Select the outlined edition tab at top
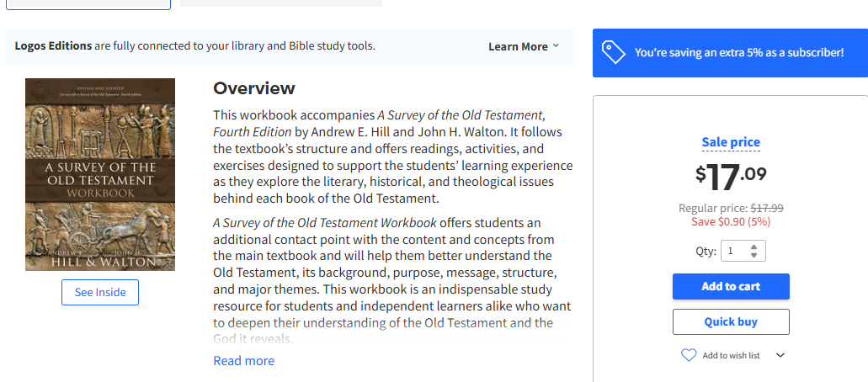This screenshot has height=382, width=868. (x=88, y=3)
